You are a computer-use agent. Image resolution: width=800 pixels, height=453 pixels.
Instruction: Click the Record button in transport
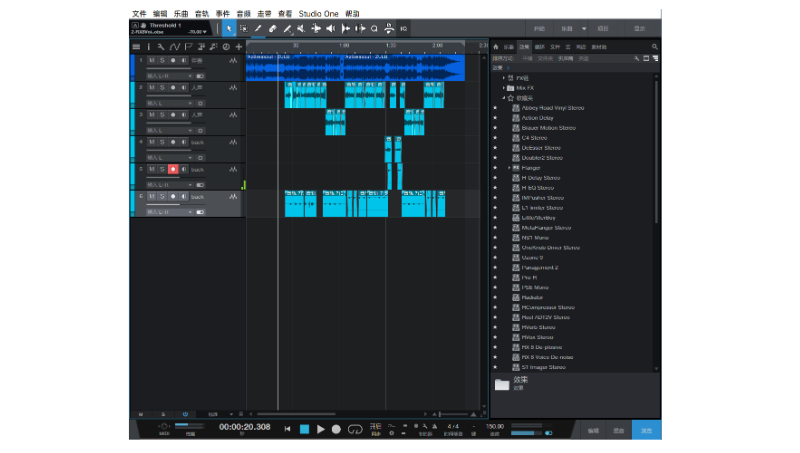coord(336,429)
